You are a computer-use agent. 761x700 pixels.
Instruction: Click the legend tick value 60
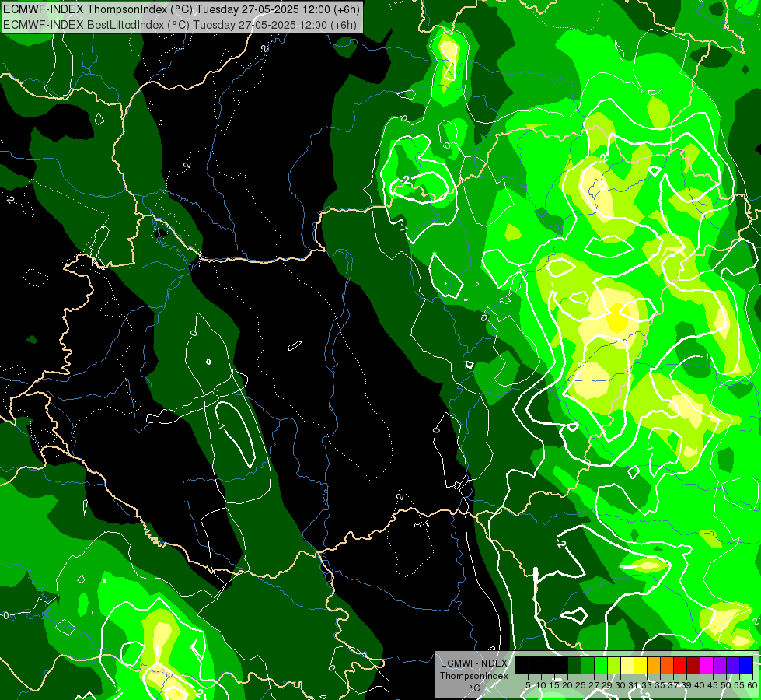752,685
